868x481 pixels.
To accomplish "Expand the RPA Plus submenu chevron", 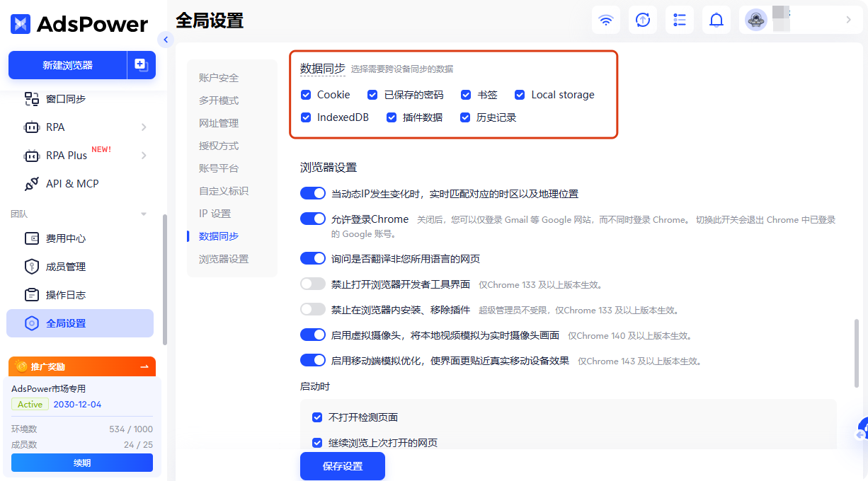I will pos(144,156).
